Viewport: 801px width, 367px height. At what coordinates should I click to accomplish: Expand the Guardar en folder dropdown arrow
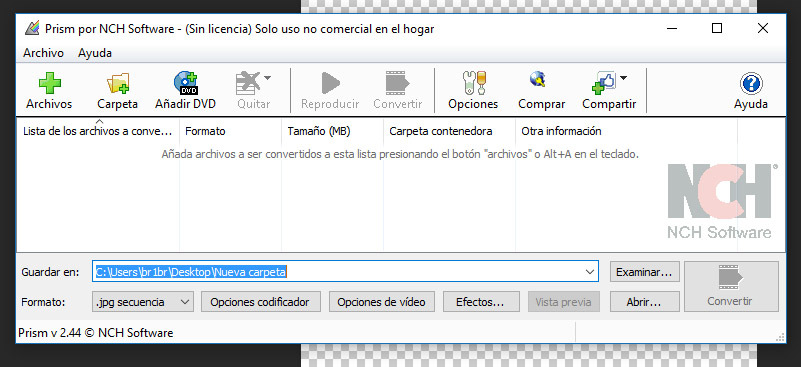[x=590, y=272]
